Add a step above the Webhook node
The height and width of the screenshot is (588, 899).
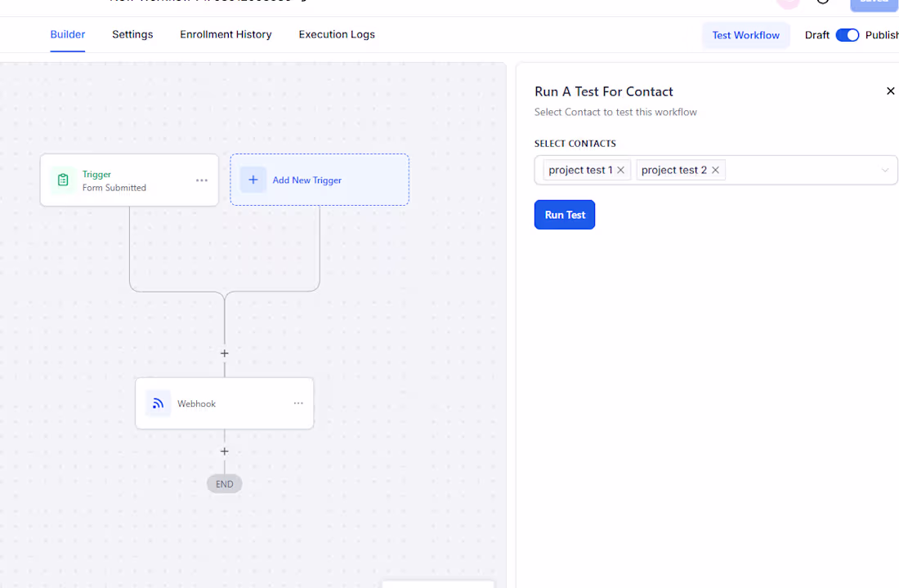[224, 354]
